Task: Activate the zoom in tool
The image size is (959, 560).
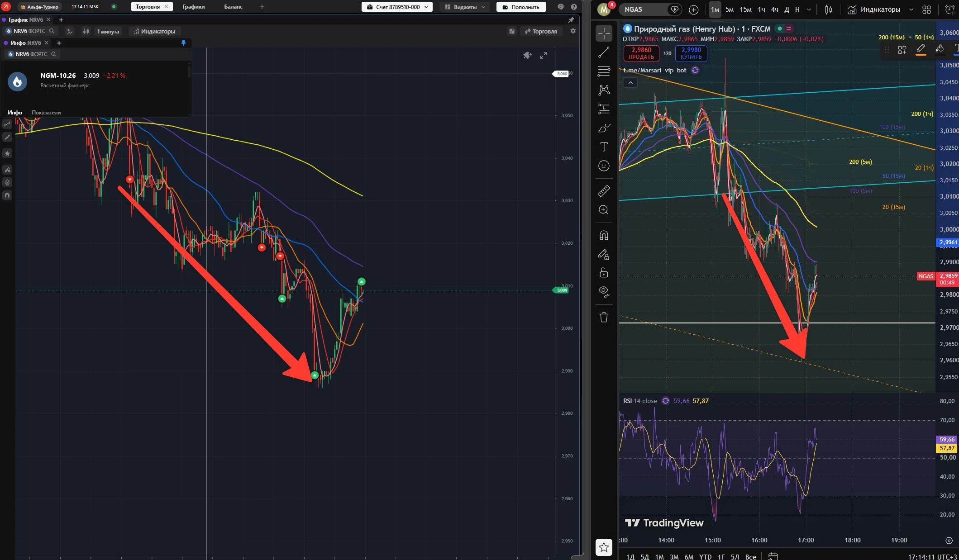Action: point(604,210)
